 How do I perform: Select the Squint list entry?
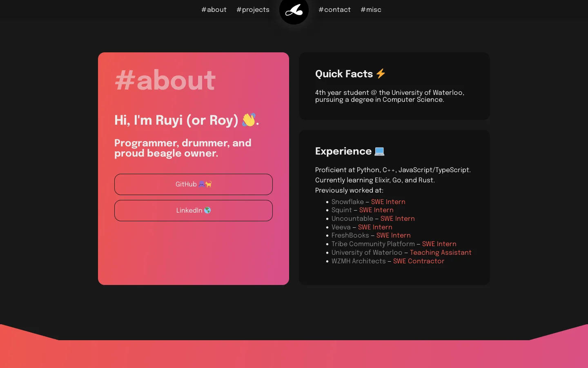pyautogui.click(x=363, y=210)
